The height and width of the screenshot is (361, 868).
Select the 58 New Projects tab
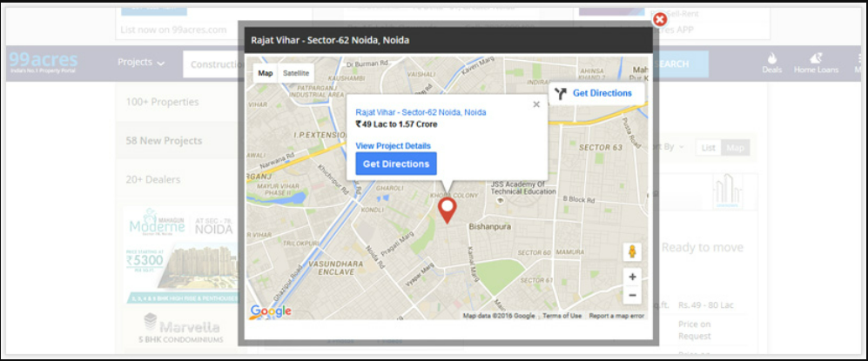pyautogui.click(x=164, y=141)
